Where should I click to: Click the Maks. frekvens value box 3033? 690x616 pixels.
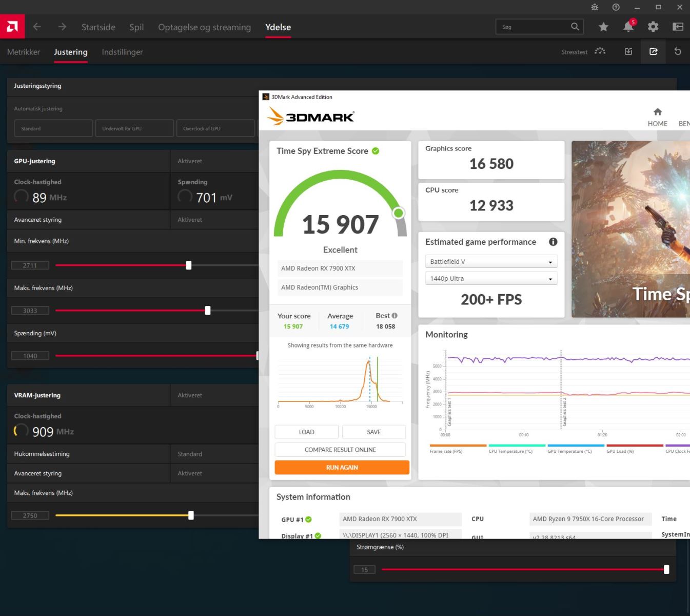pyautogui.click(x=30, y=311)
